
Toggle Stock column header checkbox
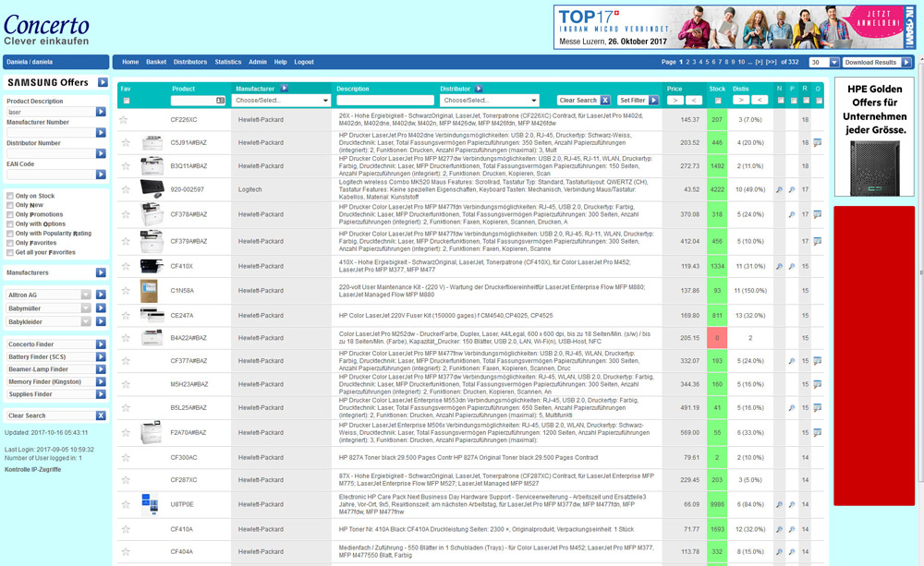coord(718,101)
